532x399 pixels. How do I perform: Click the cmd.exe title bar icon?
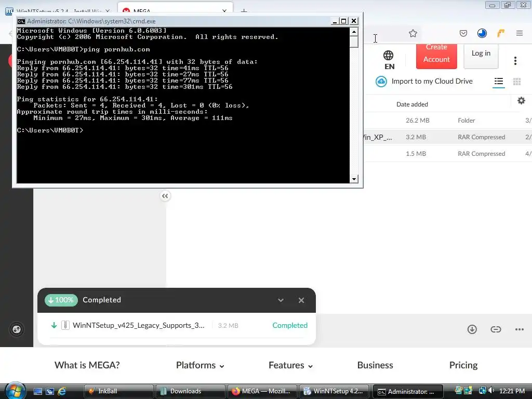(21, 21)
